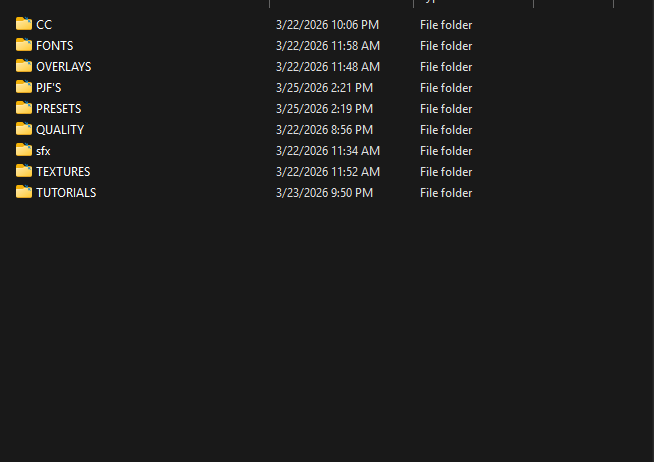Select the FONTS folder name label
The height and width of the screenshot is (462, 654).
point(54,46)
